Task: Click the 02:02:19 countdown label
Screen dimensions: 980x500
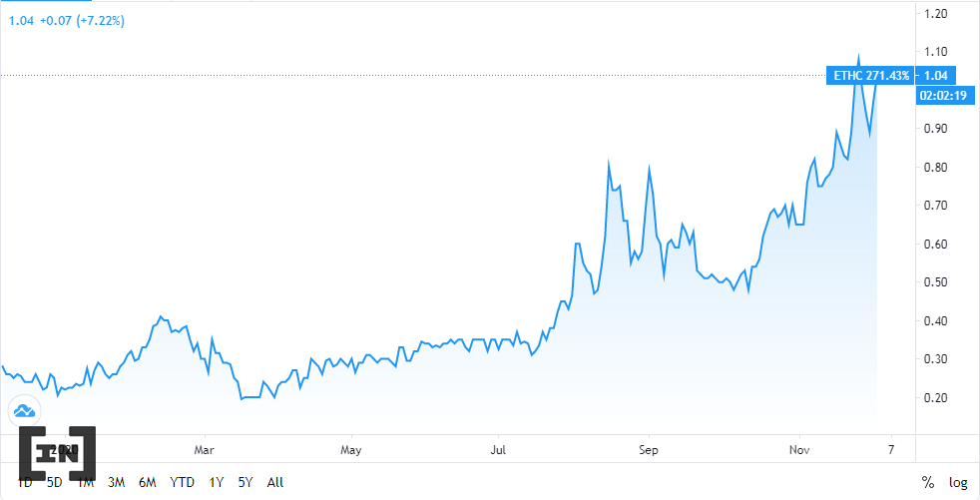Action: (x=946, y=96)
